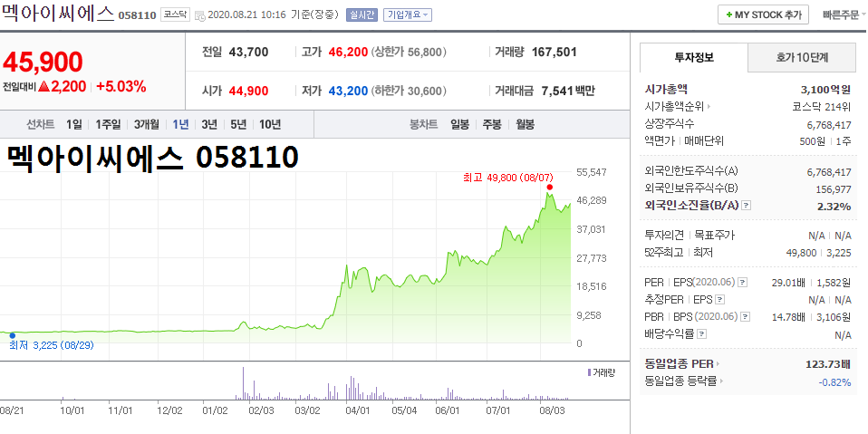
Task: Select the 10년 line chart period
Action: [270, 124]
